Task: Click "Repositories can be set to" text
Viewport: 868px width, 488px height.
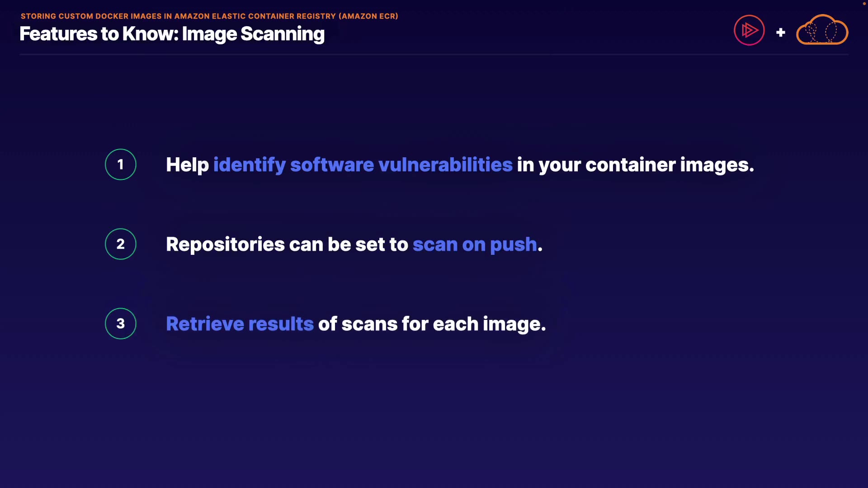Action: [287, 244]
